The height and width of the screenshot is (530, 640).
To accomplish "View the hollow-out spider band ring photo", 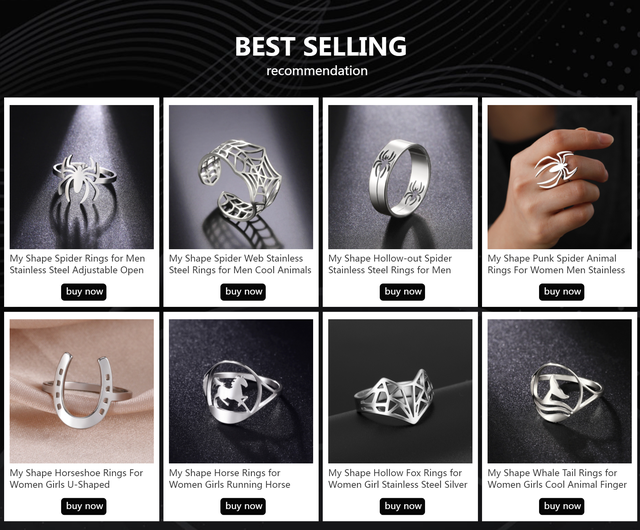I will tap(400, 177).
